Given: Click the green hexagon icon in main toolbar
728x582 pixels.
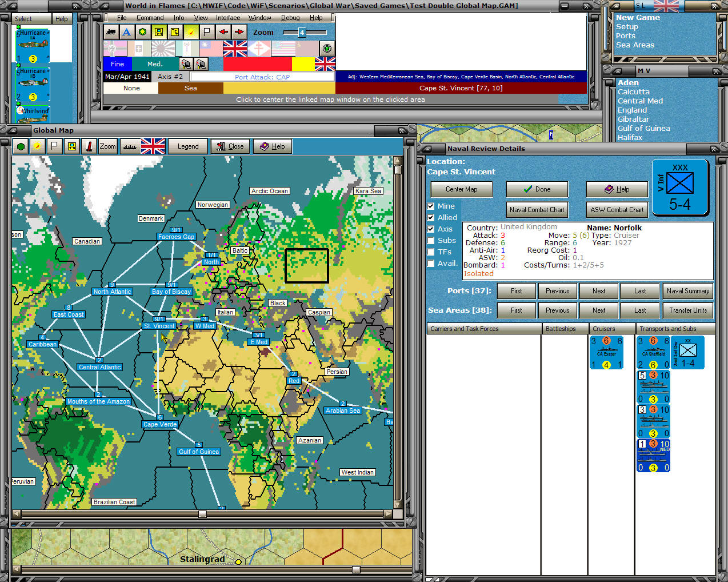Looking at the screenshot, I should tap(143, 32).
